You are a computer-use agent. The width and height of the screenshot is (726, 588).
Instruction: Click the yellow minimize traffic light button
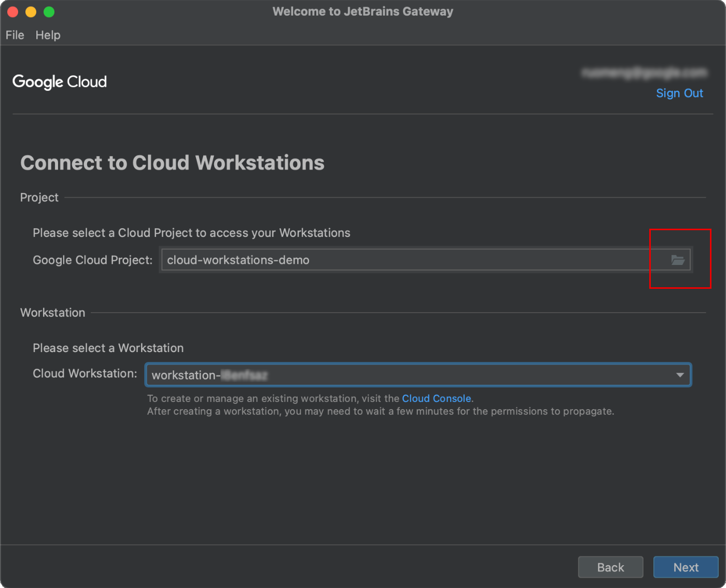coord(31,11)
